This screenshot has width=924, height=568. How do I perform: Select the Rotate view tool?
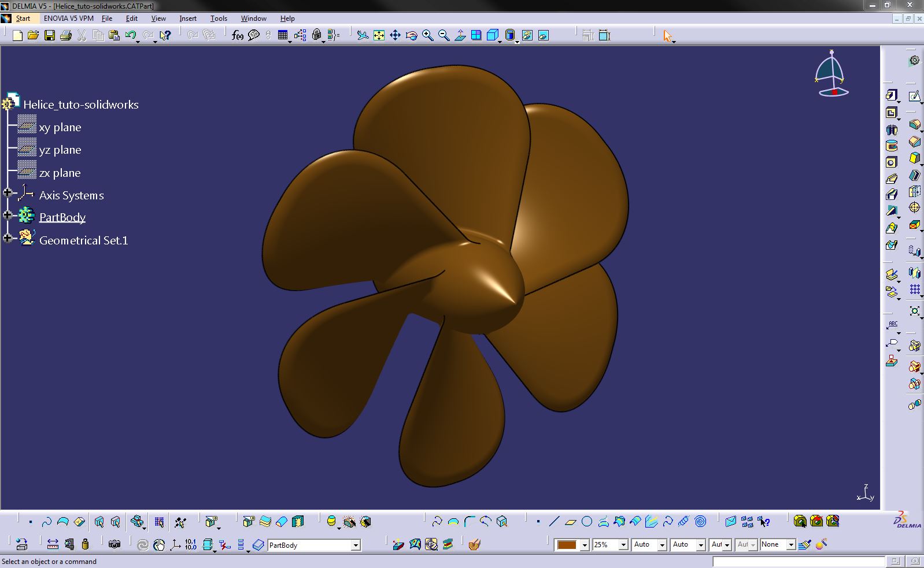[411, 35]
